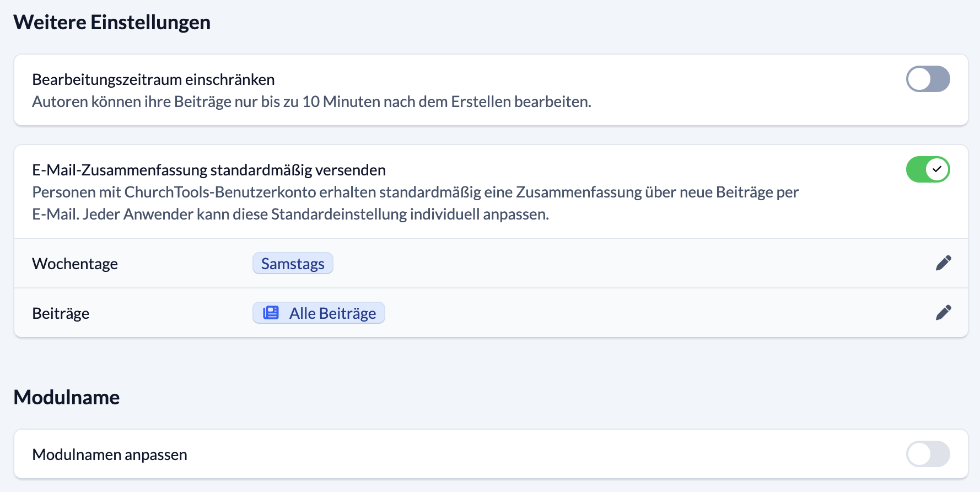Edit Wochentage with the pencil icon
The image size is (980, 492).
[943, 263]
